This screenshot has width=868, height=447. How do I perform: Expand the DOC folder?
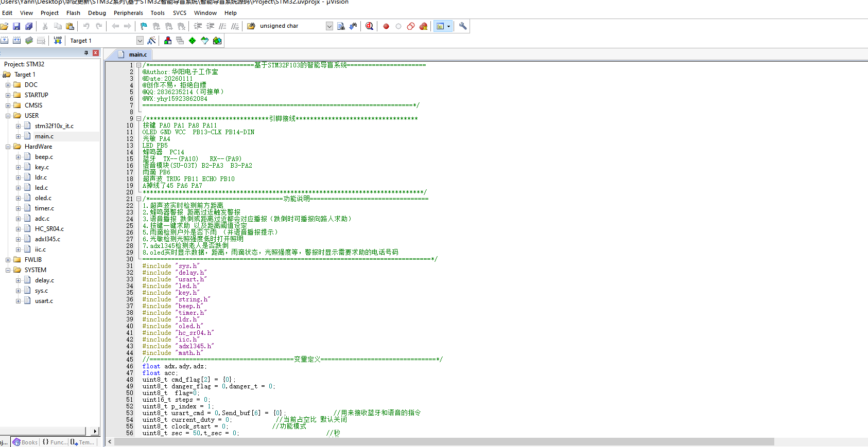pyautogui.click(x=8, y=85)
